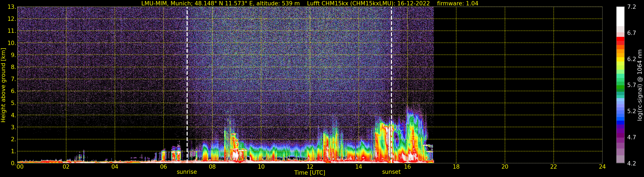This screenshot has height=177, width=644.
Task: Click the 'sunset' label below the axis
Action: [x=391, y=172]
